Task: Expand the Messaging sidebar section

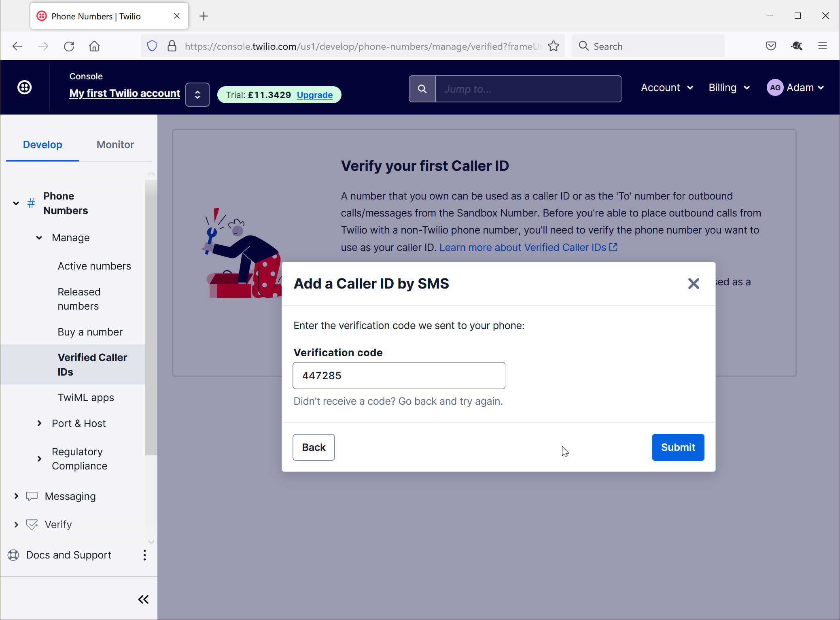Action: (x=16, y=496)
